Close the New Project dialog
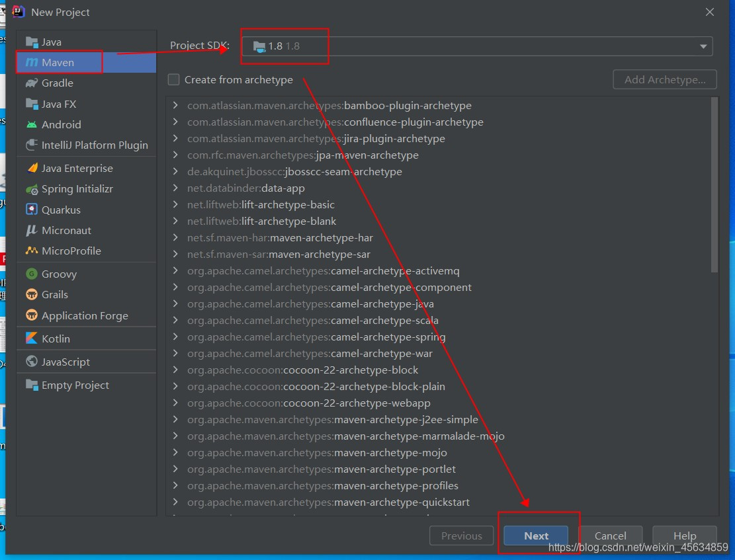735x560 pixels. tap(710, 12)
